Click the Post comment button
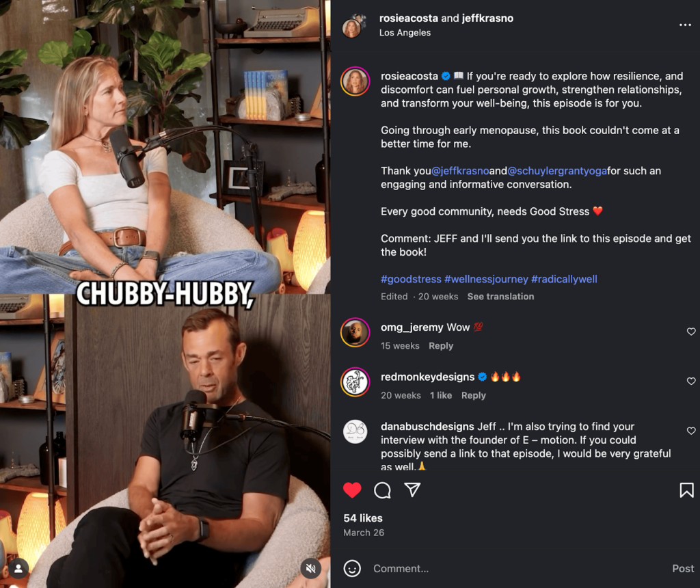700x588 pixels. point(683,568)
